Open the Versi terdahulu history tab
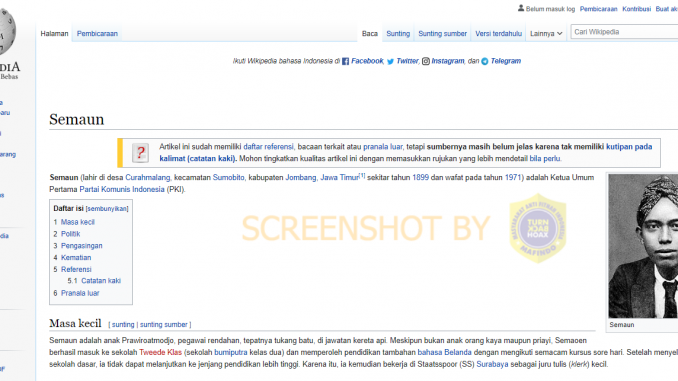The height and width of the screenshot is (381, 678). (498, 34)
